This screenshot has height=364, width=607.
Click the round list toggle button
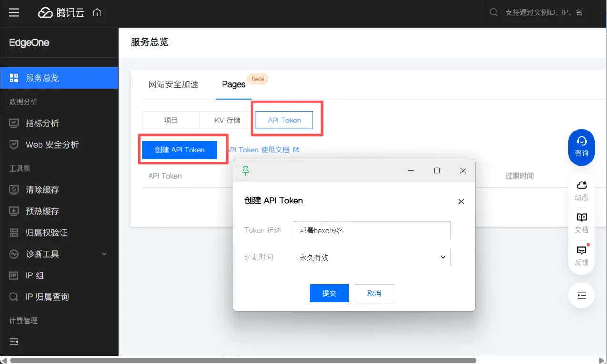[x=581, y=295]
